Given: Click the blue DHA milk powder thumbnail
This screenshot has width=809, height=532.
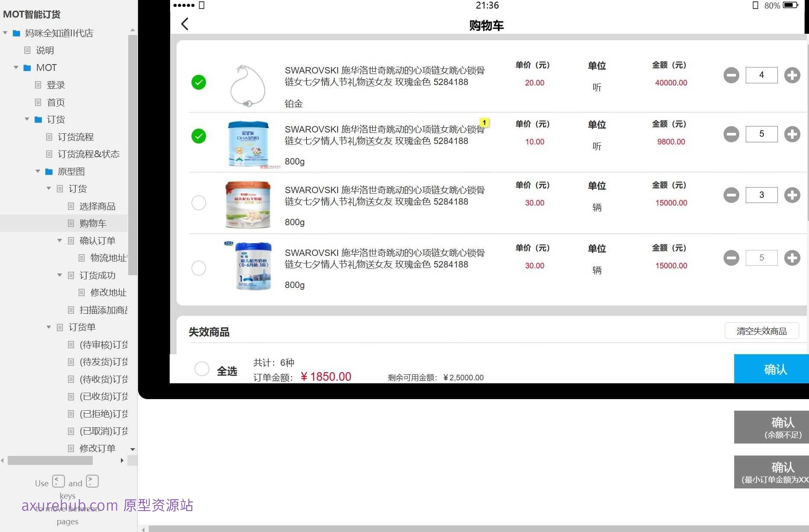Looking at the screenshot, I should pyautogui.click(x=249, y=144).
